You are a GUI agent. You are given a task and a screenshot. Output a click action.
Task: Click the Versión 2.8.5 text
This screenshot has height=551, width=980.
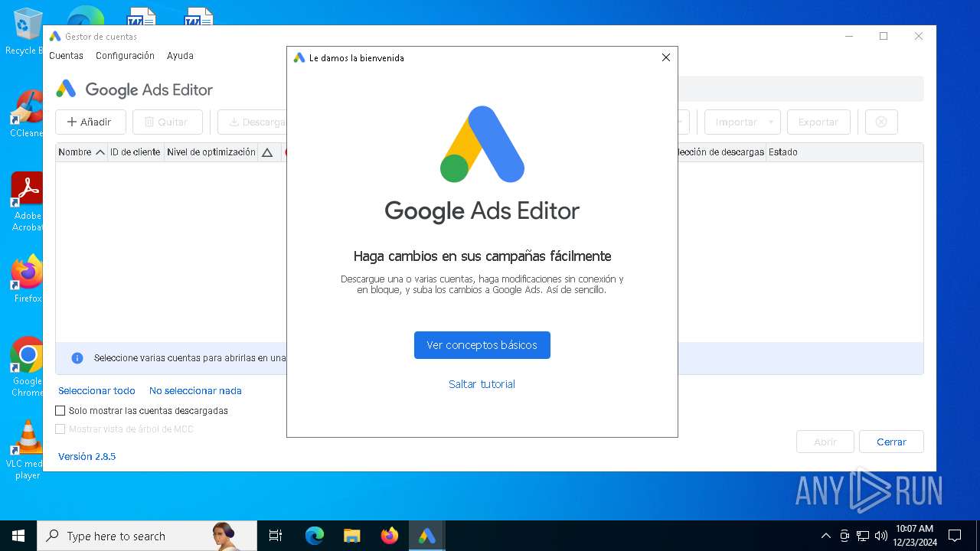coord(87,456)
